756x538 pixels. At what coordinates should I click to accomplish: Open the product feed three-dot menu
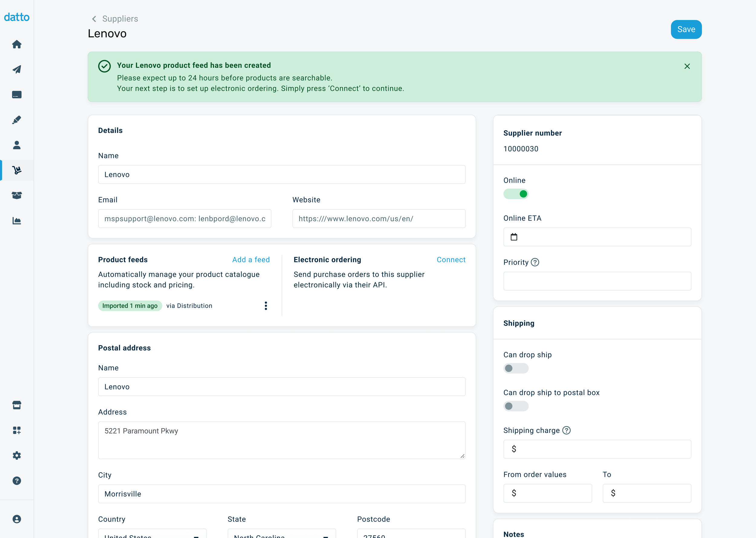click(266, 306)
